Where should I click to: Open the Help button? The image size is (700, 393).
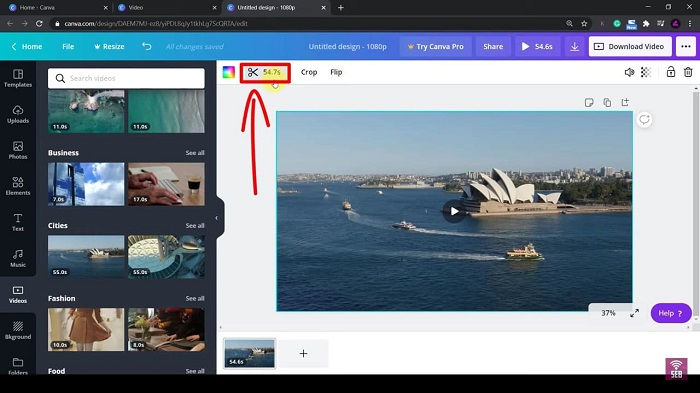click(671, 313)
